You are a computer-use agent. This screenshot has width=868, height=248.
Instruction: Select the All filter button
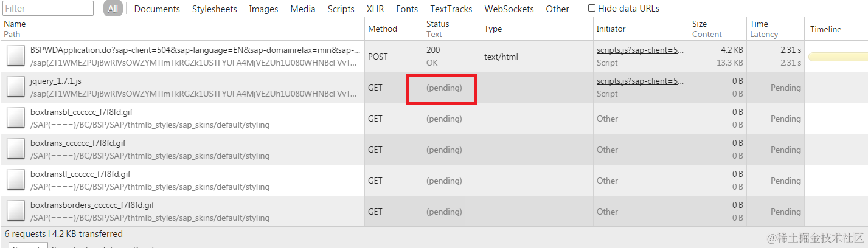coord(113,9)
